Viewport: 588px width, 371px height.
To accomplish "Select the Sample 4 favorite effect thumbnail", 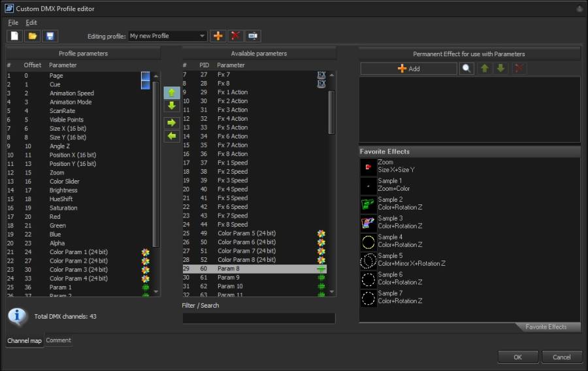I will click(368, 242).
